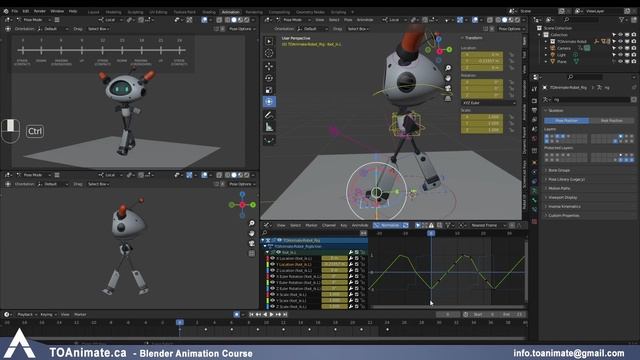Screen dimensions: 640x360
Task: Click the pan hand icon in bottom-left viewport
Action: pos(251,233)
